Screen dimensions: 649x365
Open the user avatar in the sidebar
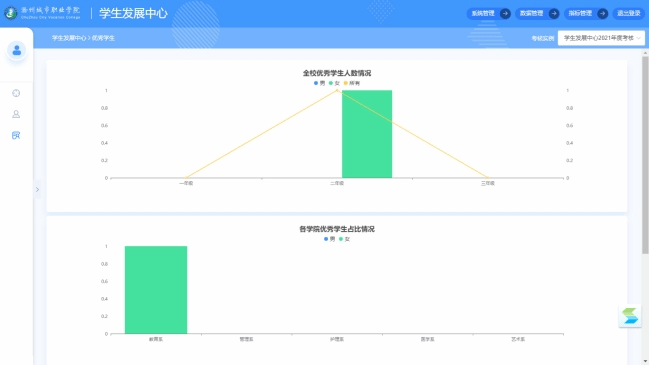tap(17, 50)
